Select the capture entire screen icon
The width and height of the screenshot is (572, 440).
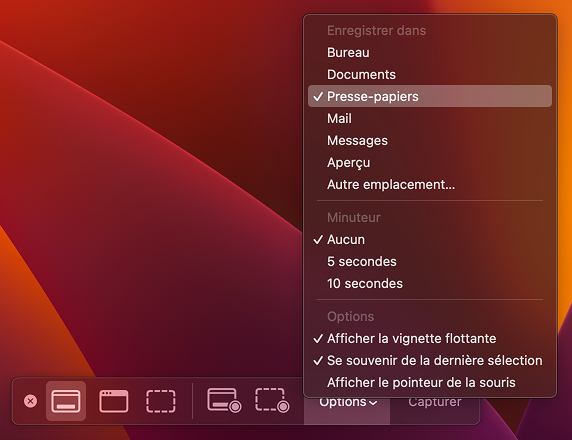pyautogui.click(x=66, y=401)
